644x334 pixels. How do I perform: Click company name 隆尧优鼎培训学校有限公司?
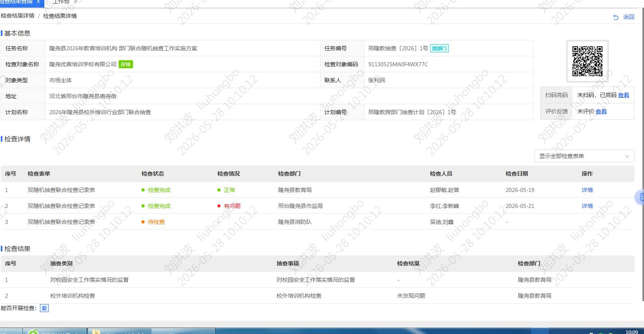point(83,64)
